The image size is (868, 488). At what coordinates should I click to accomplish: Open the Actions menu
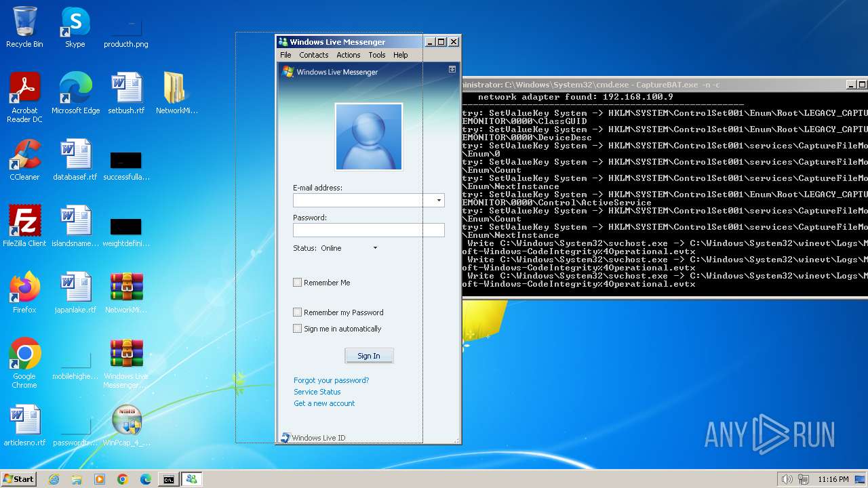pyautogui.click(x=349, y=55)
